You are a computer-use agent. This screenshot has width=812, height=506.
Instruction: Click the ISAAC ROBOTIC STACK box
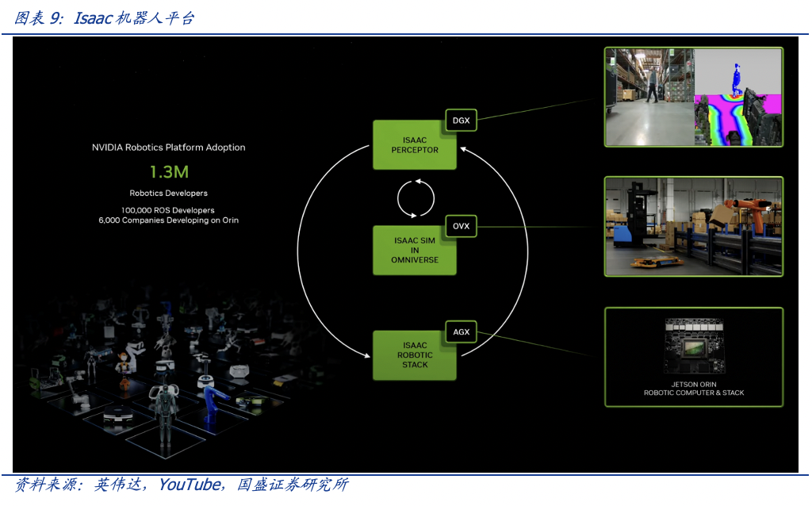[414, 355]
